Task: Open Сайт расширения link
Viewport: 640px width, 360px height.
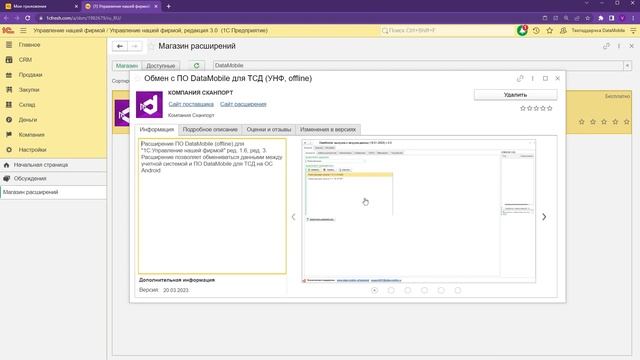Action: [x=243, y=104]
